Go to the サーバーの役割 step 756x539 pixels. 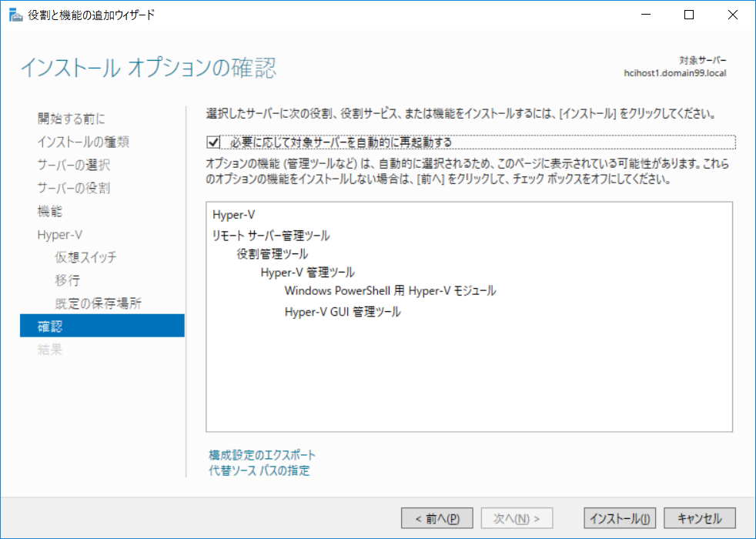74,188
